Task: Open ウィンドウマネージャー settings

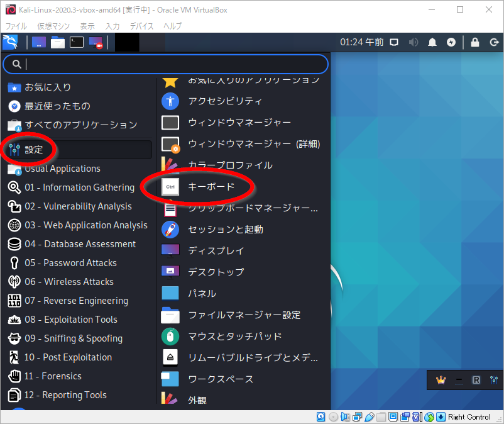Action: tap(244, 123)
